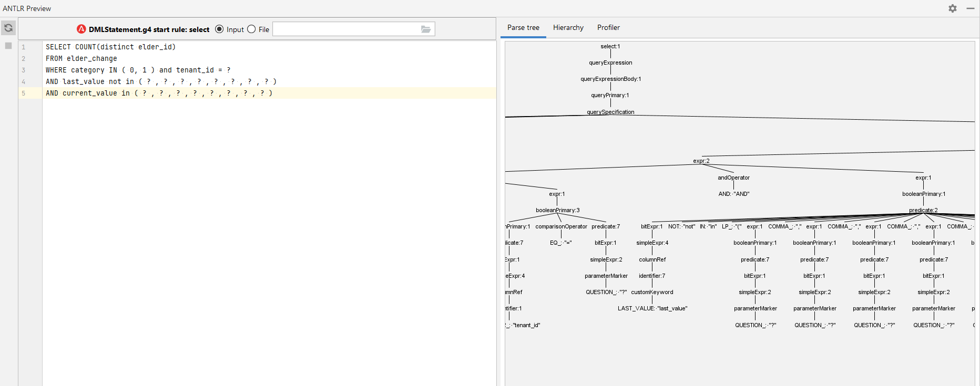The image size is (980, 386).
Task: Open file browse folder icon
Action: click(426, 29)
